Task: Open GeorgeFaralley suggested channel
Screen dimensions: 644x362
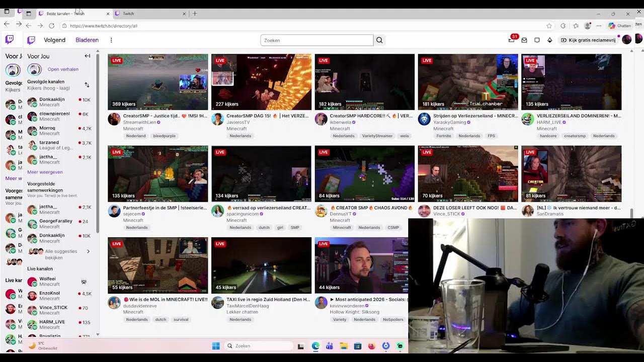Action: point(59,224)
